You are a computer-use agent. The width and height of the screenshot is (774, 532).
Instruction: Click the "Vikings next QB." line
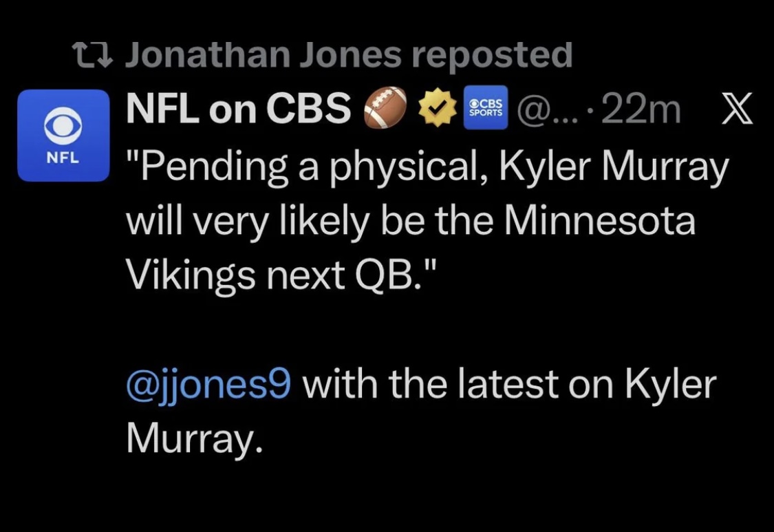(x=281, y=276)
